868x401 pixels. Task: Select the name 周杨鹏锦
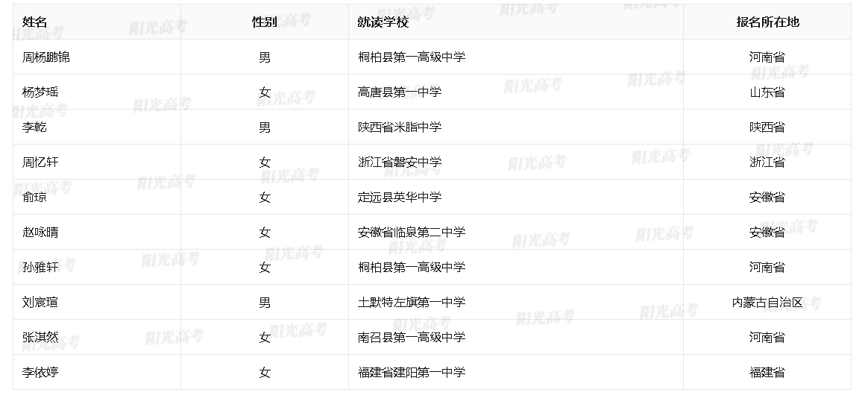pyautogui.click(x=46, y=57)
